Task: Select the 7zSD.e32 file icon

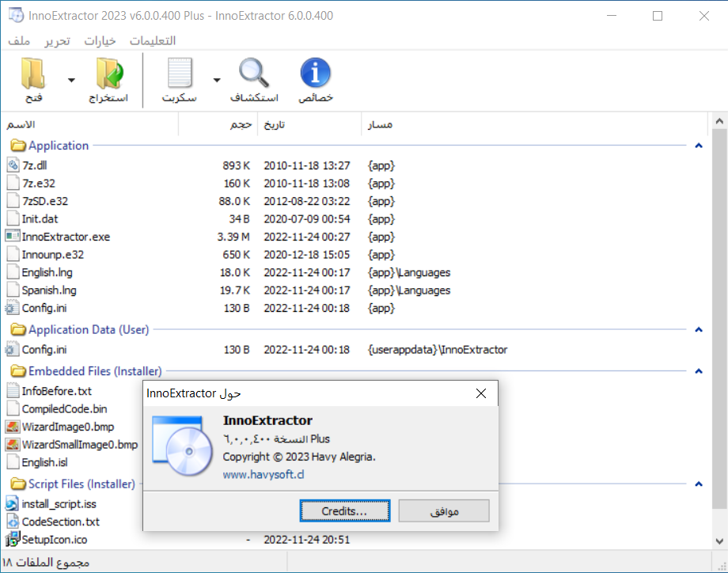Action: 13,201
